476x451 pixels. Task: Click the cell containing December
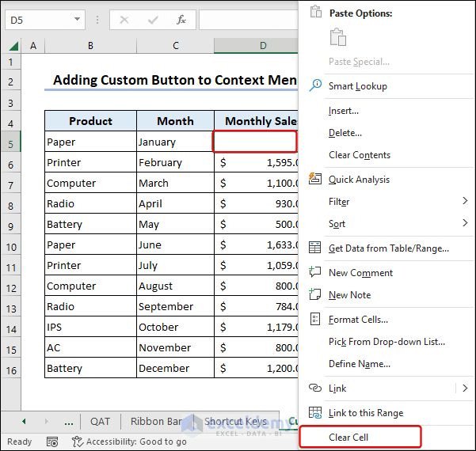pos(176,368)
